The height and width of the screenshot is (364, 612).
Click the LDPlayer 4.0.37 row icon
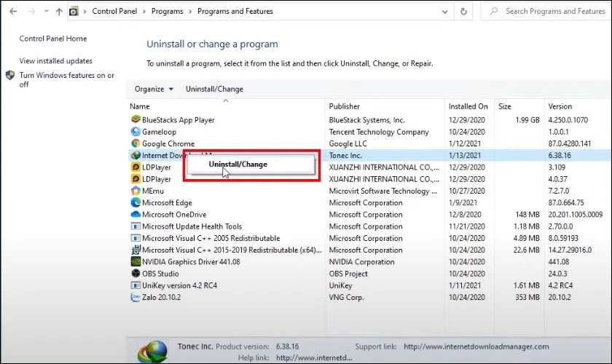click(x=136, y=178)
